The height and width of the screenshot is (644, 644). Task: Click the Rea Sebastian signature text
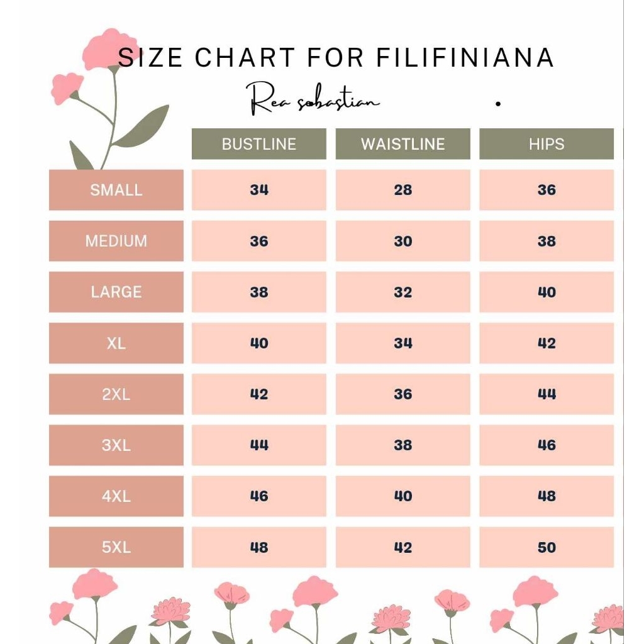(313, 100)
